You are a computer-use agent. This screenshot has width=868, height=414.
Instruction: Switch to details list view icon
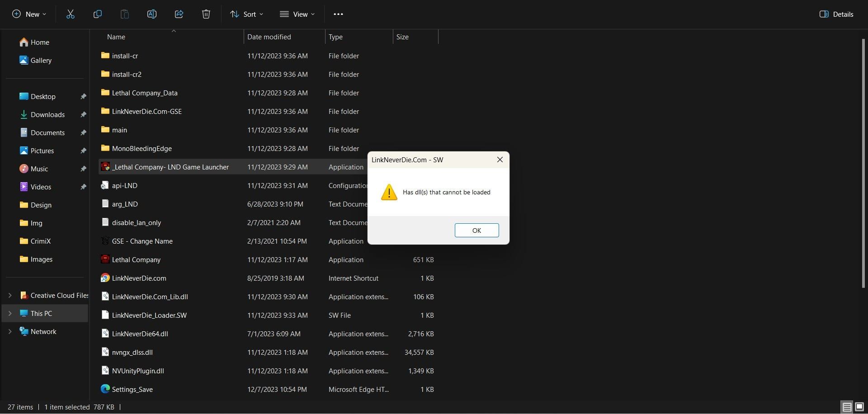847,407
